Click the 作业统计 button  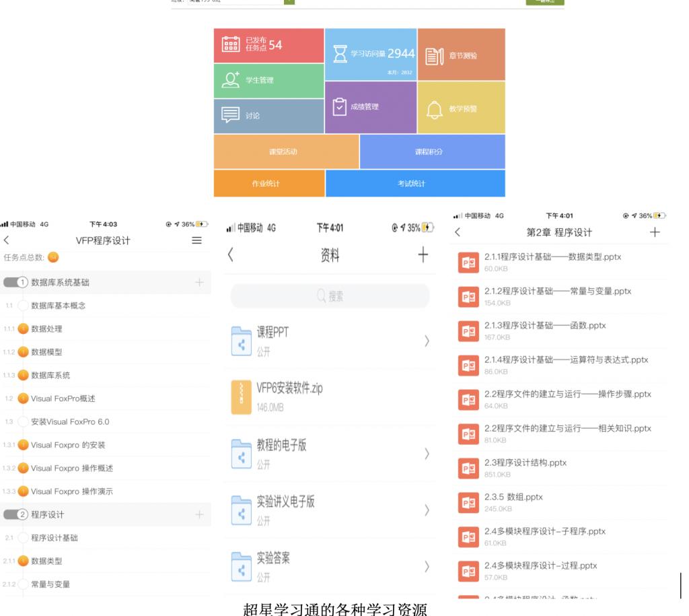(x=269, y=184)
